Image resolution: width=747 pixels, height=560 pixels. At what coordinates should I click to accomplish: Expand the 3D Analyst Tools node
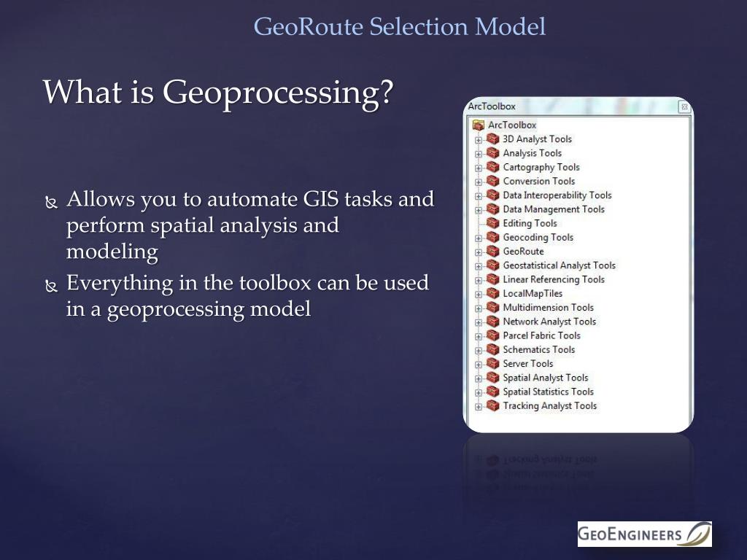point(479,141)
